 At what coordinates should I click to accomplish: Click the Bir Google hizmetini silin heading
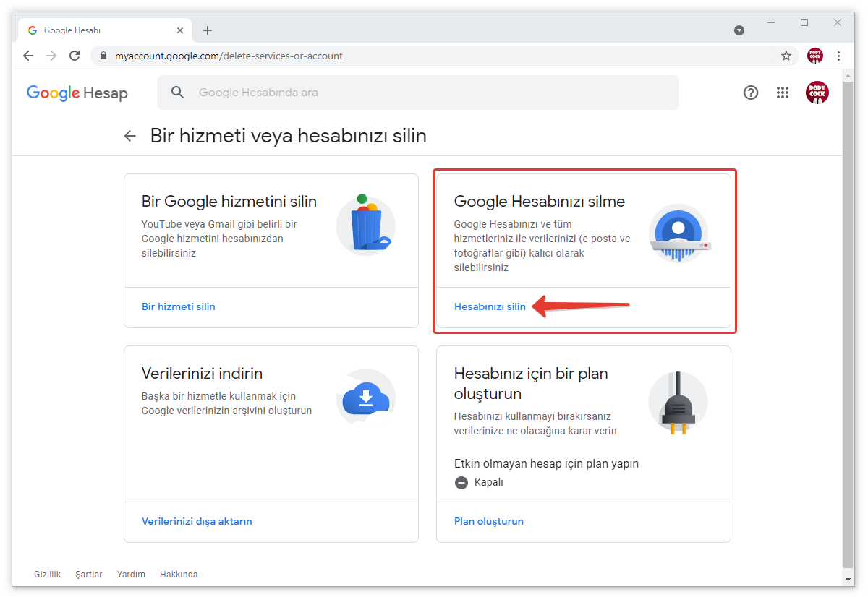point(229,202)
